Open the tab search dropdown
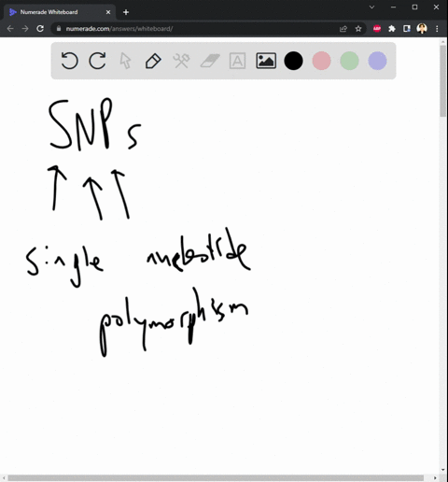 [371, 7]
